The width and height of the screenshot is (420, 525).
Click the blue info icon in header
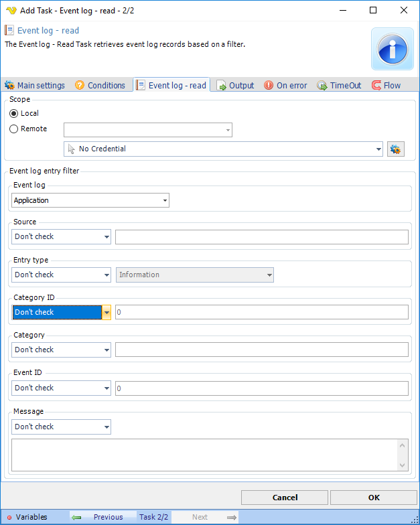[392, 49]
